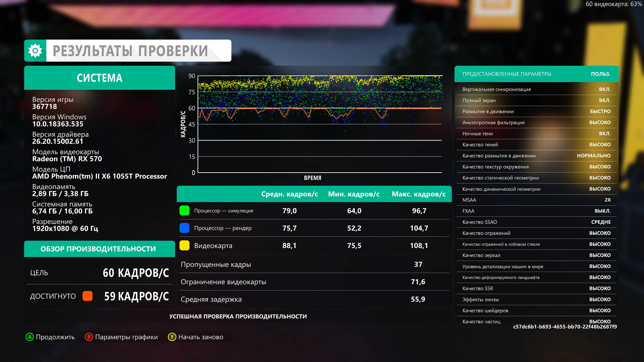Image resolution: width=644 pixels, height=362 pixels.
Task: Click the orange indicator next to ДОСТИГНУТО
Action: click(x=88, y=296)
